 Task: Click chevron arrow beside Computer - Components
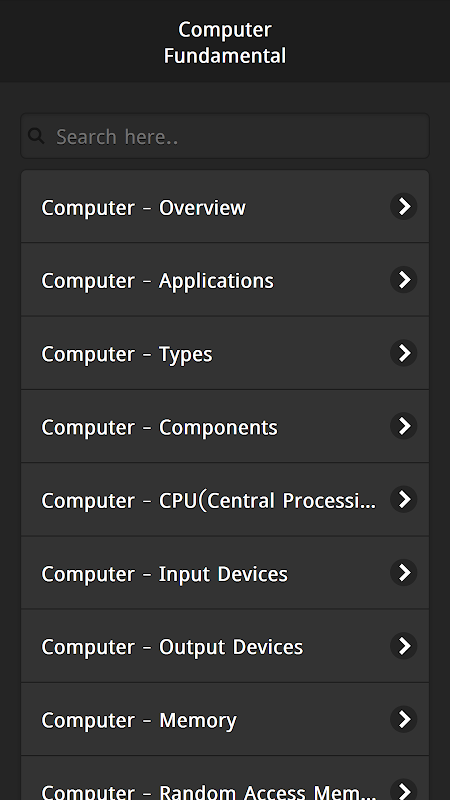(x=404, y=426)
